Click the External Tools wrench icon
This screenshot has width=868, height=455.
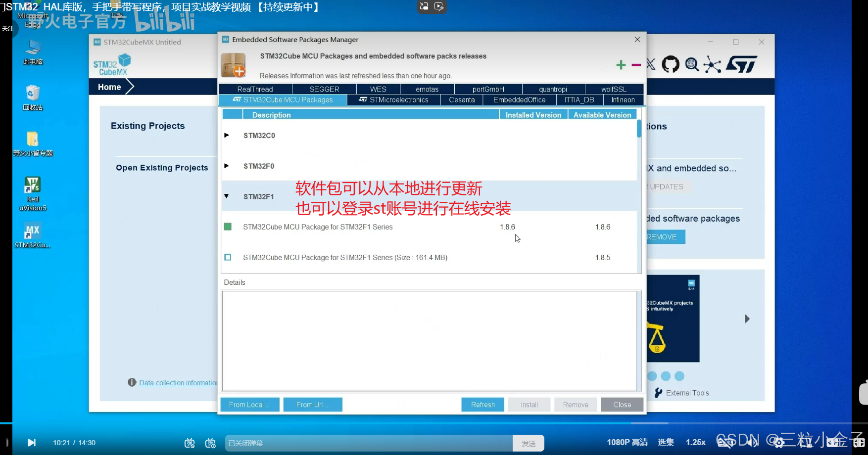658,393
